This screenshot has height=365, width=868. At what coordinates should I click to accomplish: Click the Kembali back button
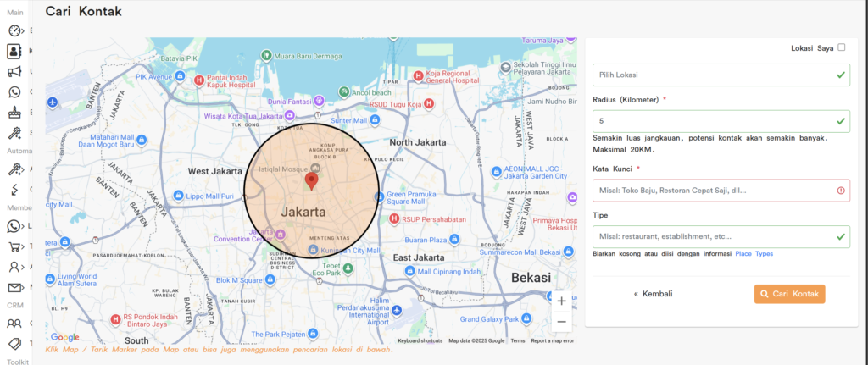[x=653, y=294]
